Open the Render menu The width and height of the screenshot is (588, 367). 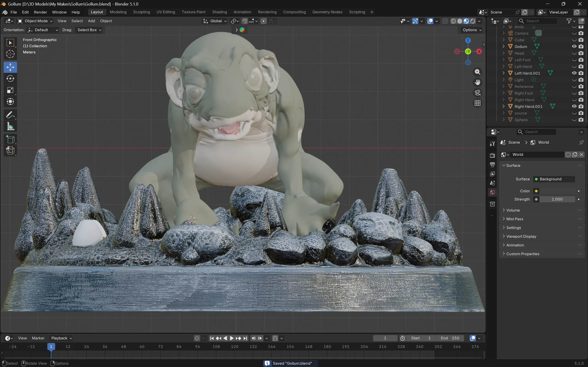40,12
